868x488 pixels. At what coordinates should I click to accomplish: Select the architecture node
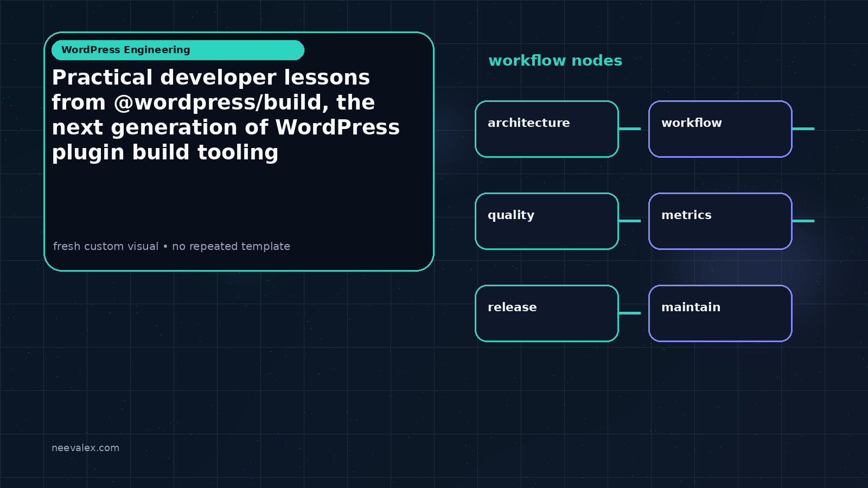coord(547,129)
